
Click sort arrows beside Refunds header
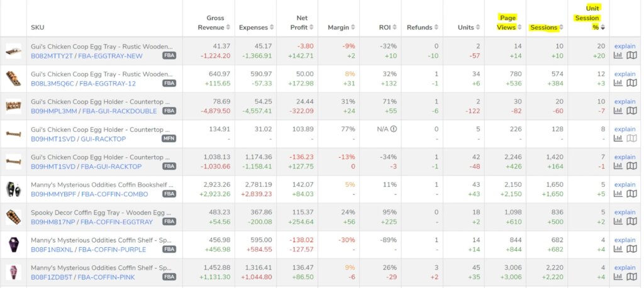(x=437, y=27)
